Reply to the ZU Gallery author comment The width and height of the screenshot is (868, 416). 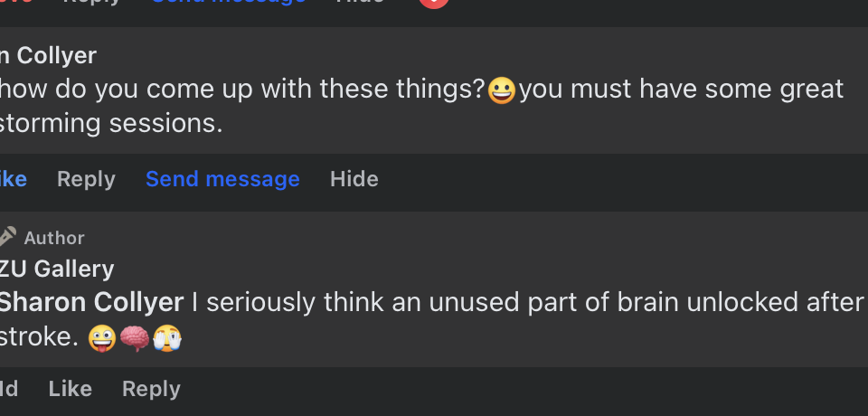pos(151,389)
